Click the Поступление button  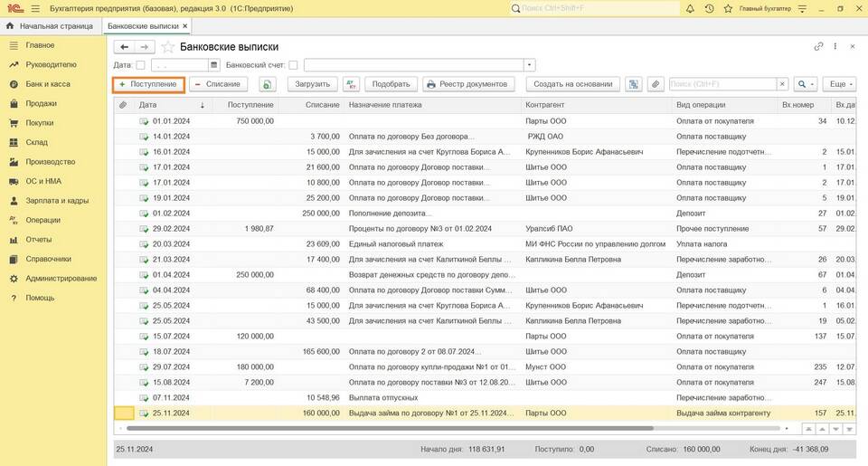pos(148,84)
